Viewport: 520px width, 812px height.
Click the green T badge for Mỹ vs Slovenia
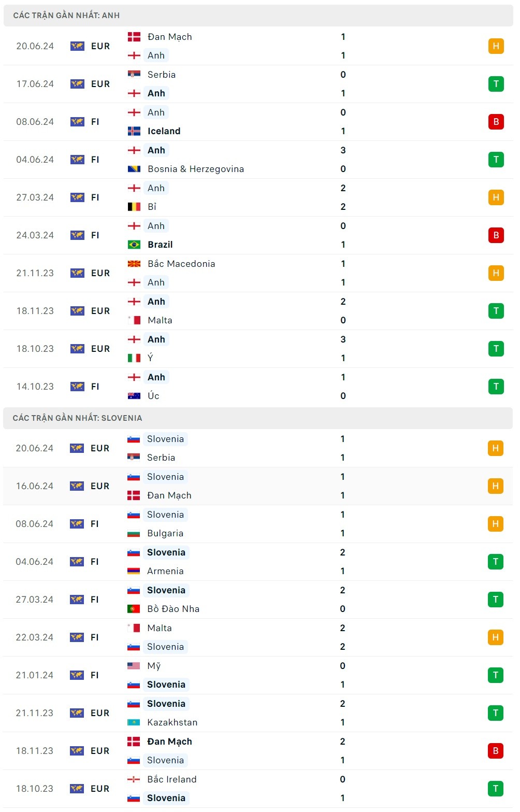(495, 675)
